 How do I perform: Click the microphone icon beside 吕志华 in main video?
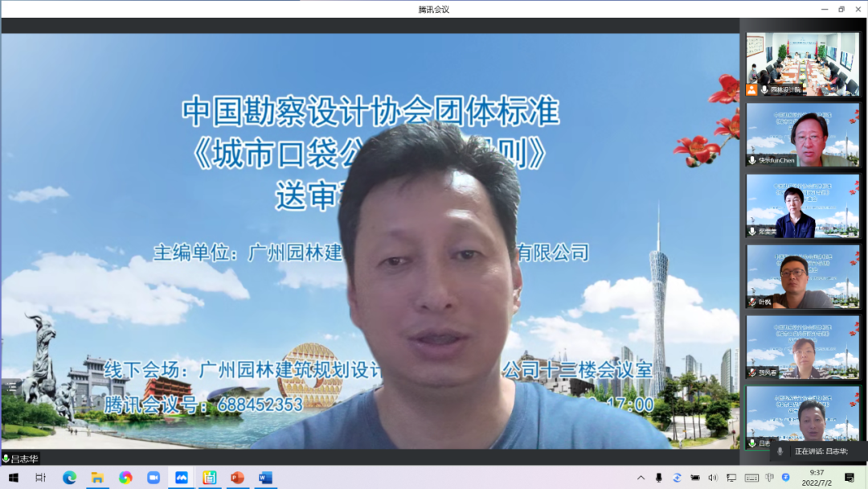point(6,458)
